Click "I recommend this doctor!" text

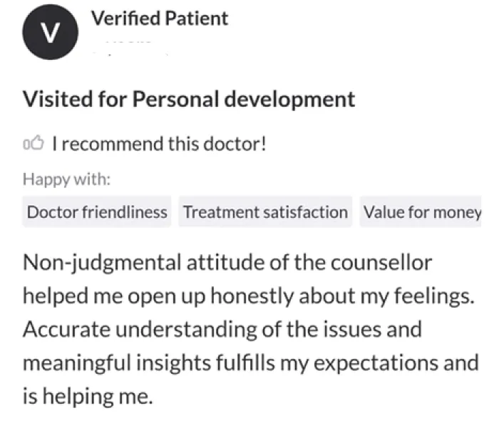tap(160, 144)
